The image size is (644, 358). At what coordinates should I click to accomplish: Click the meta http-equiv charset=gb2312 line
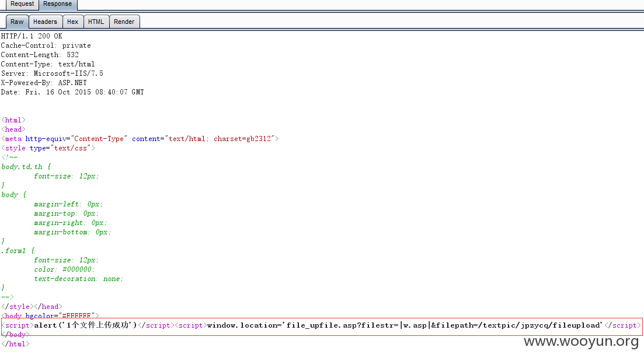coord(140,139)
